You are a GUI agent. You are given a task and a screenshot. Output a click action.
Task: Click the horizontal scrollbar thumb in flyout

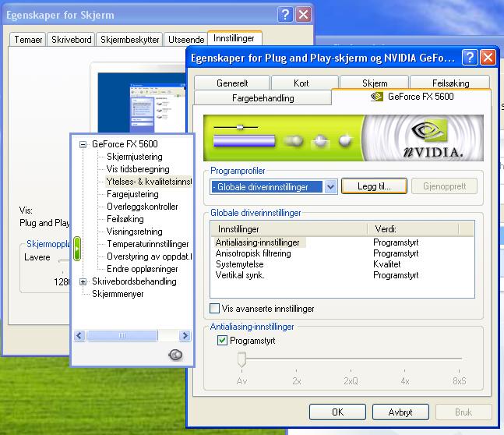coord(122,335)
